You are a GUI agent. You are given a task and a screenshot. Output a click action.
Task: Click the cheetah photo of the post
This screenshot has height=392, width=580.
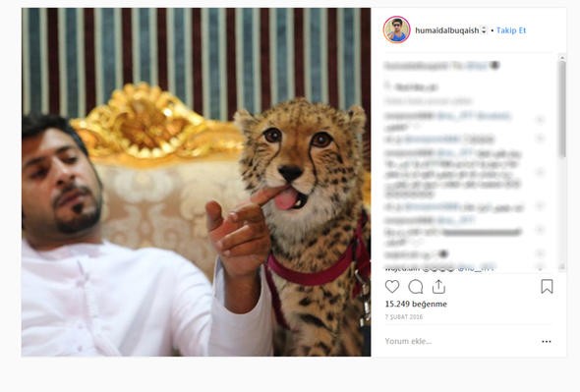[196, 182]
